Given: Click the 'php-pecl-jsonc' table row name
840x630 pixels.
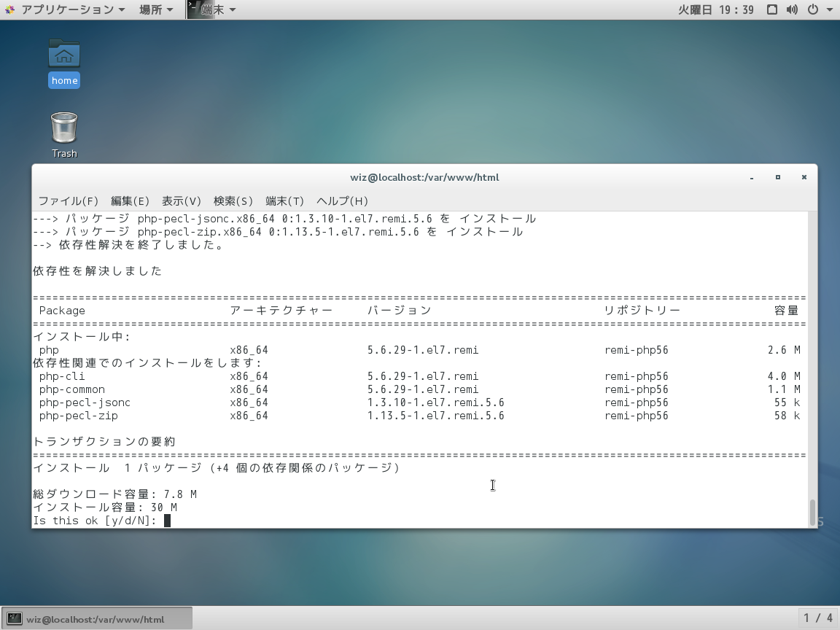Looking at the screenshot, I should tap(85, 402).
